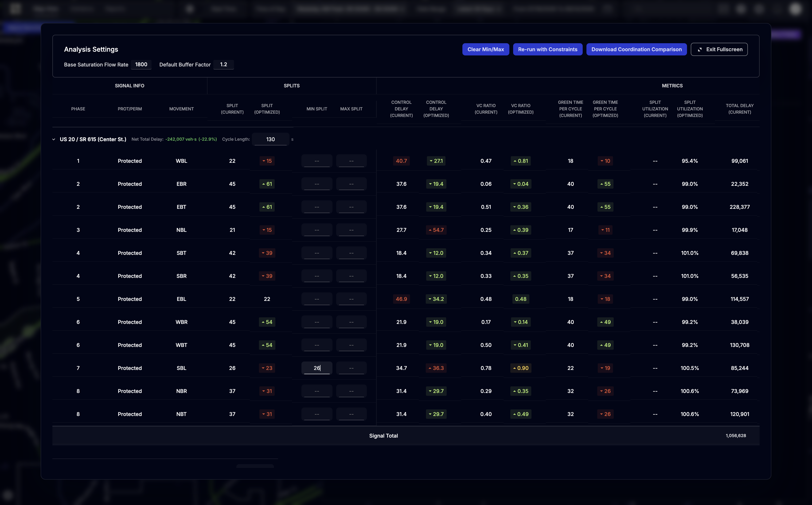
Task: Set min split for EBR row
Action: [x=317, y=184]
